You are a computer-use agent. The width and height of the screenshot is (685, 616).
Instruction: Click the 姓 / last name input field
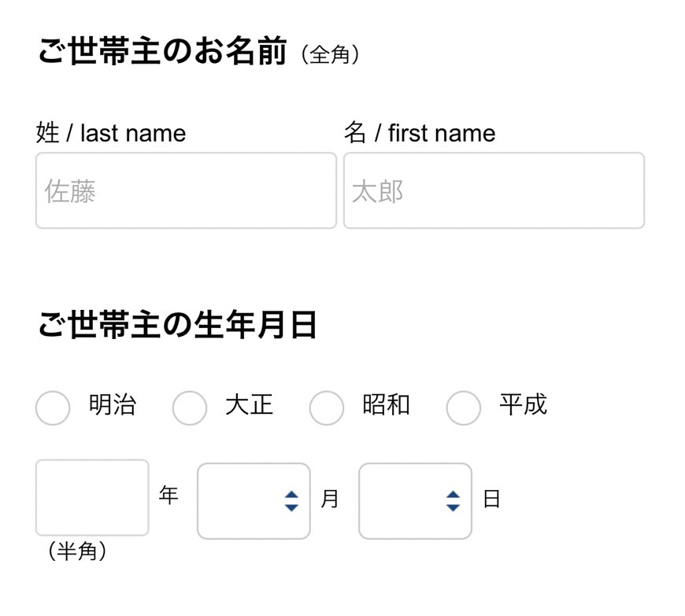click(x=186, y=190)
